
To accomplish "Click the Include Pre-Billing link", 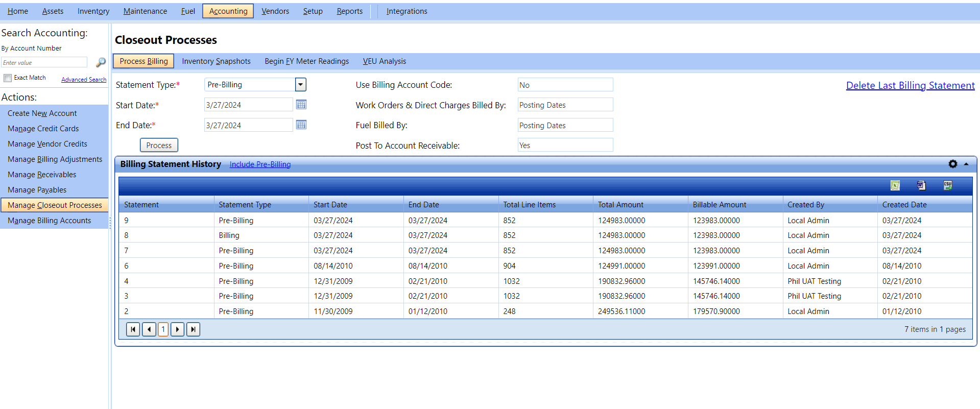I will pyautogui.click(x=260, y=164).
